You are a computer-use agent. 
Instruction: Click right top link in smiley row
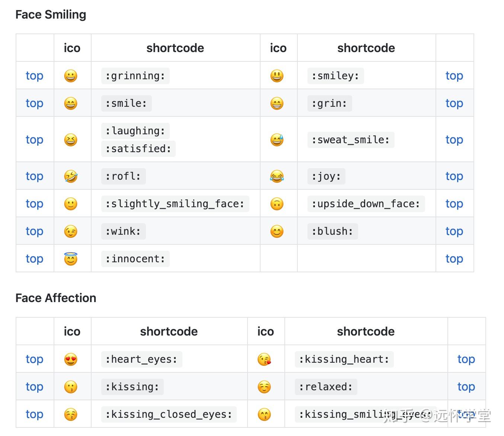454,76
